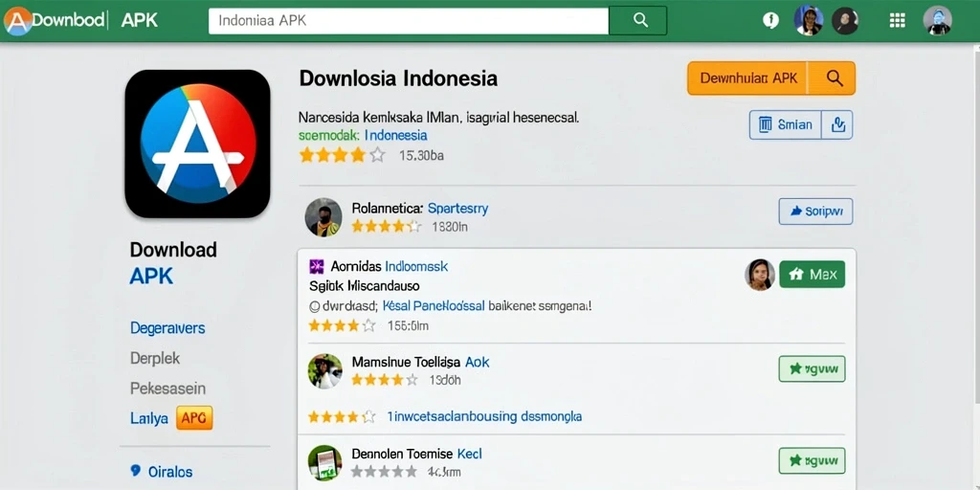This screenshot has width=980, height=490.
Task: Select Derplek in the sidebar
Action: 155,358
